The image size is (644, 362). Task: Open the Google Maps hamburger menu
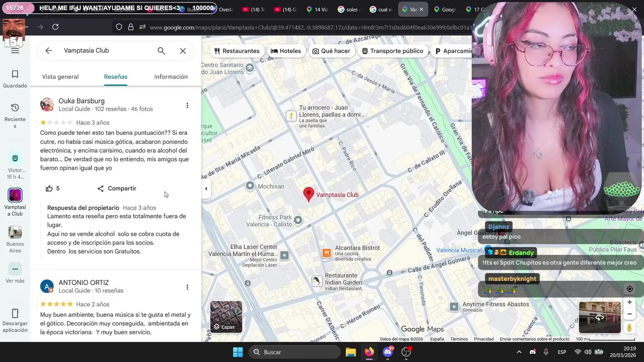tap(15, 50)
